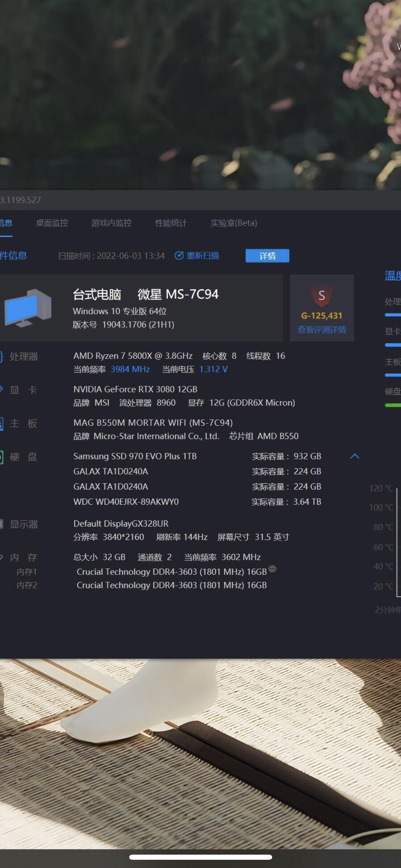Open the 实验室(Beta) tab

[x=234, y=223]
